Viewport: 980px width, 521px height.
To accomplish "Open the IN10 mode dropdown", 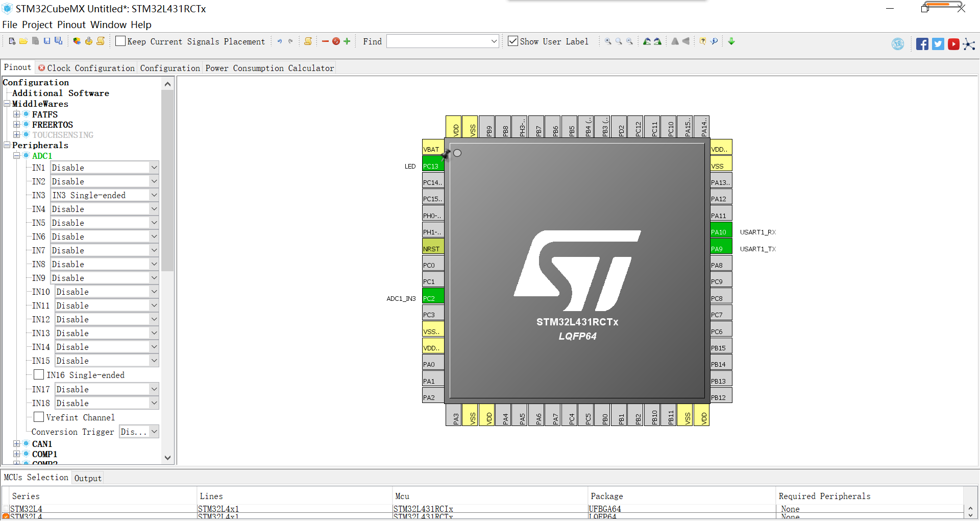I will point(107,292).
